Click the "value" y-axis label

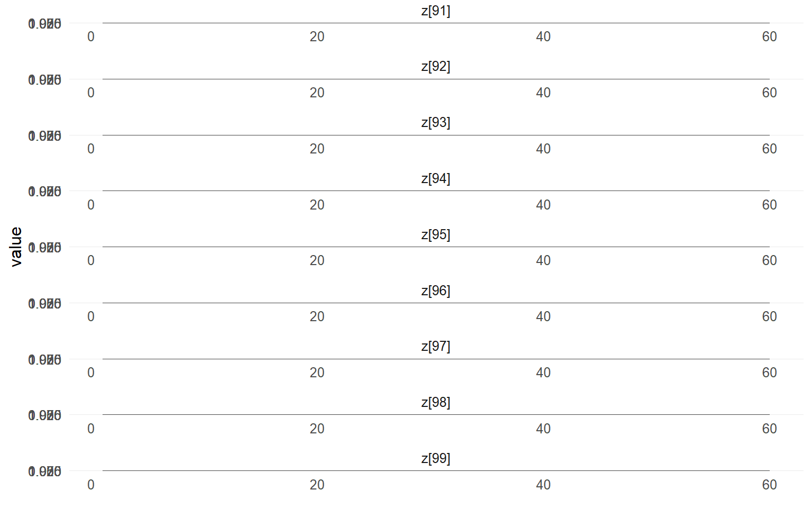[x=16, y=247]
